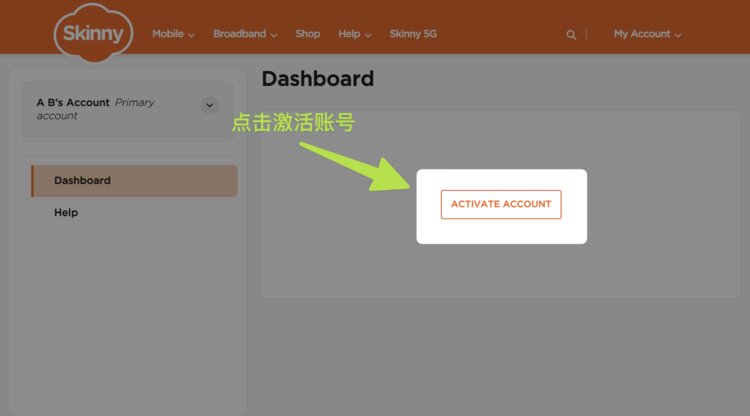Screen dimensions: 750x416
Task: Click the chevron beside Help in top navigation
Action: point(368,35)
